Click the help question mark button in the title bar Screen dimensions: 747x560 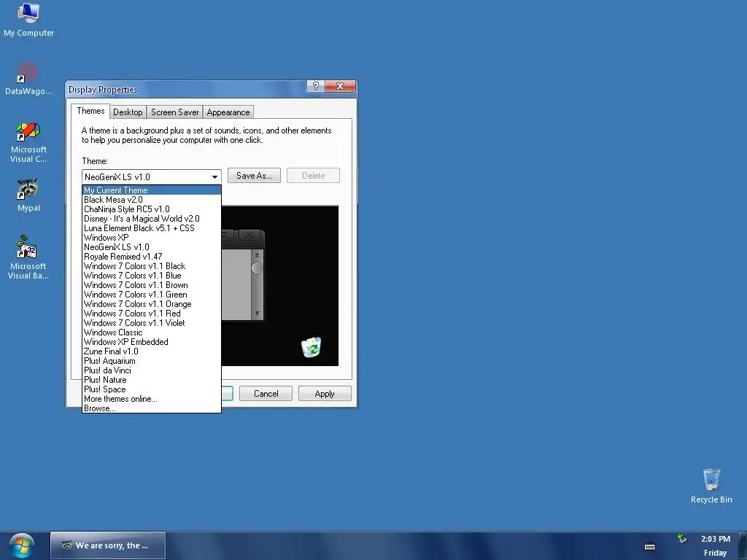(x=315, y=86)
